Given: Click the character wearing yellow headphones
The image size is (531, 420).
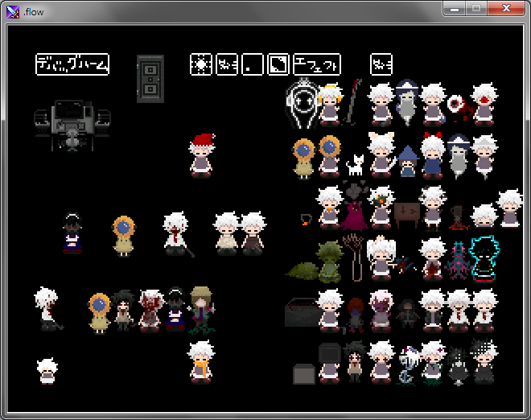Looking at the screenshot, I should pyautogui.click(x=331, y=105).
